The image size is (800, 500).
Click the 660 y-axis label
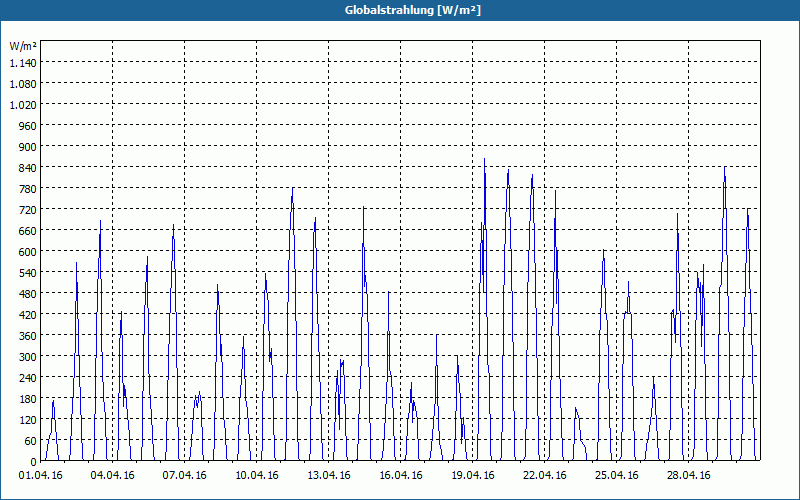point(28,231)
